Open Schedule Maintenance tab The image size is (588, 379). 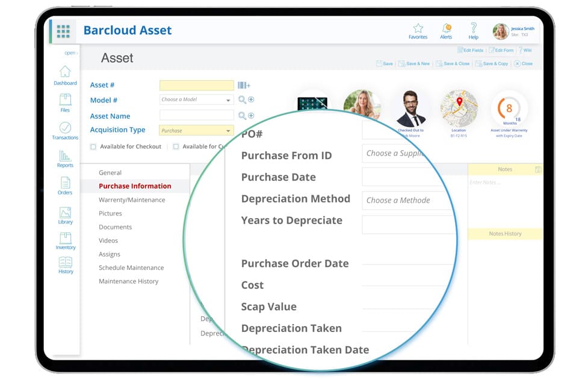(x=131, y=268)
